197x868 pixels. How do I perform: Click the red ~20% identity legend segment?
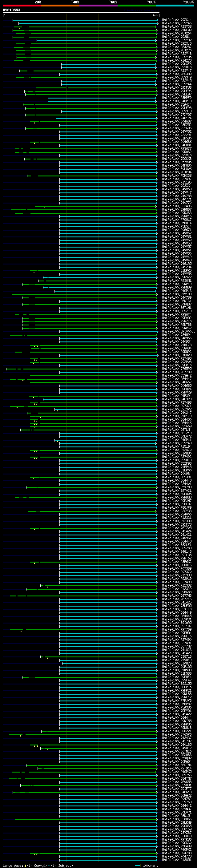point(22,6)
